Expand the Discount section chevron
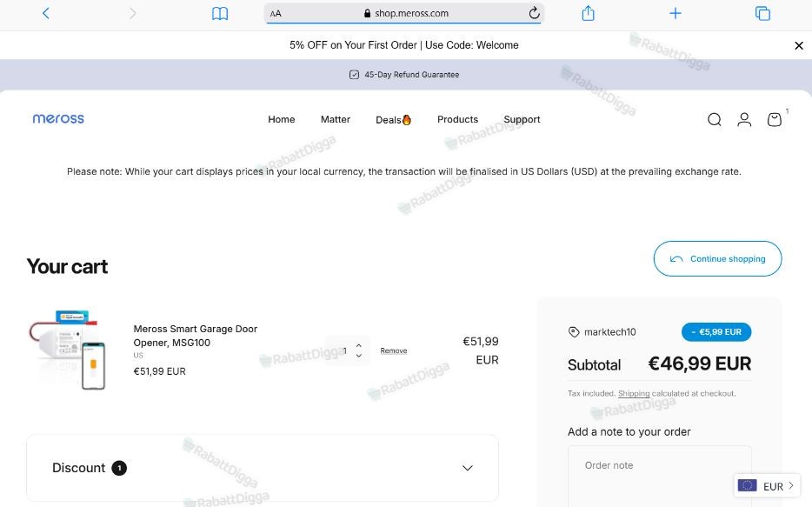Viewport: 812px width, 507px height. click(x=467, y=468)
